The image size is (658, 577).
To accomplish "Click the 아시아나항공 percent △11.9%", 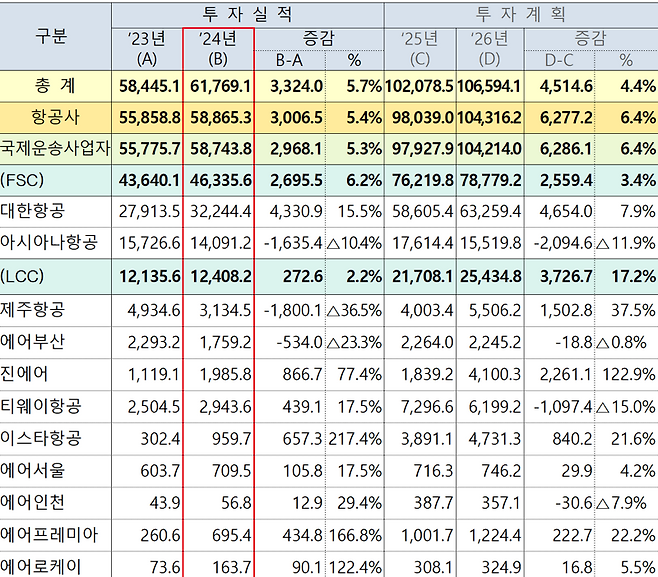I will point(625,243).
